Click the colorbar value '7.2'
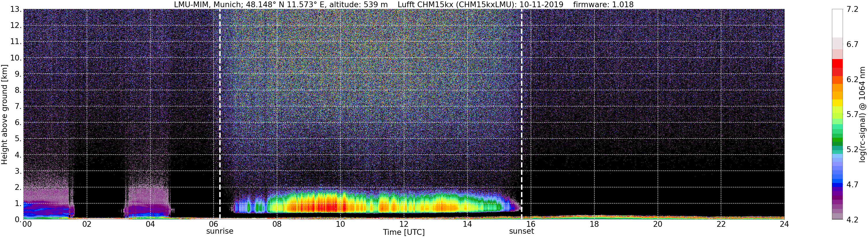Screen dimensions: 868x238 [852, 10]
